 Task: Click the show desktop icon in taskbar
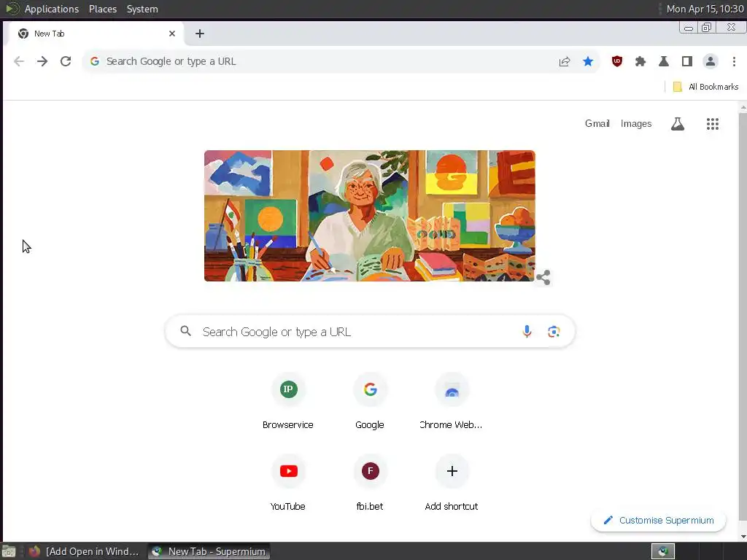click(x=9, y=551)
